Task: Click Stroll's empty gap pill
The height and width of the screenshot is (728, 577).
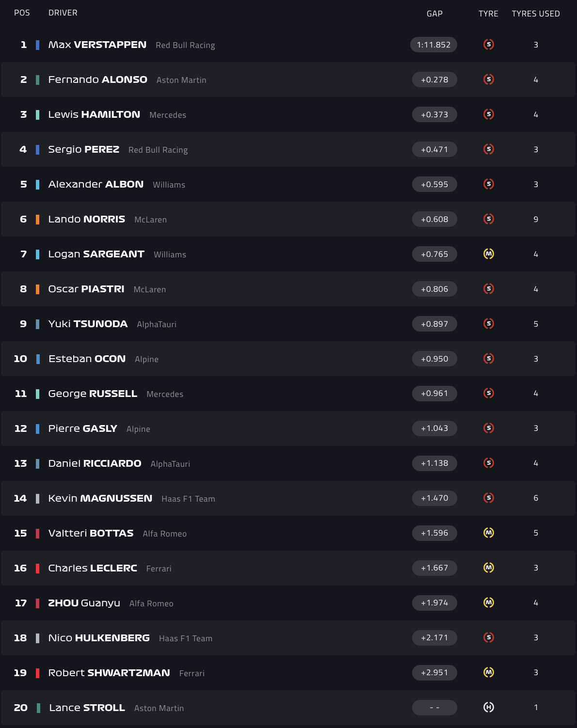Action: coord(434,708)
